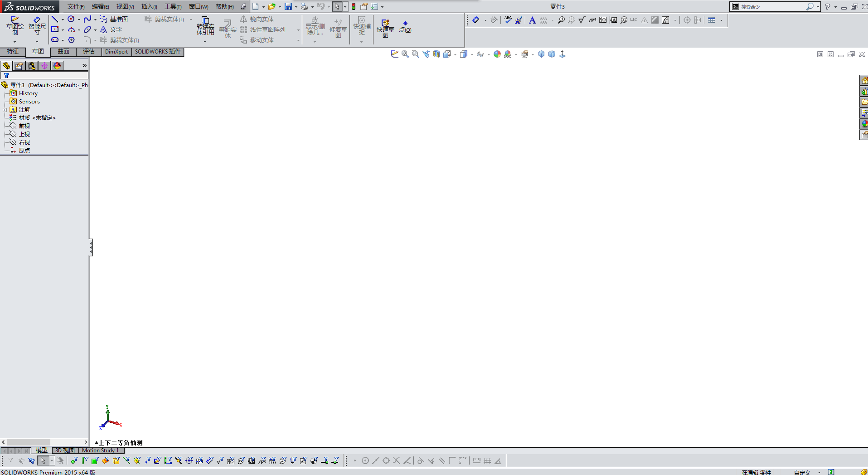Switch to the SOLIDWORKS 插件 tab
This screenshot has height=475, width=868.
tap(158, 52)
